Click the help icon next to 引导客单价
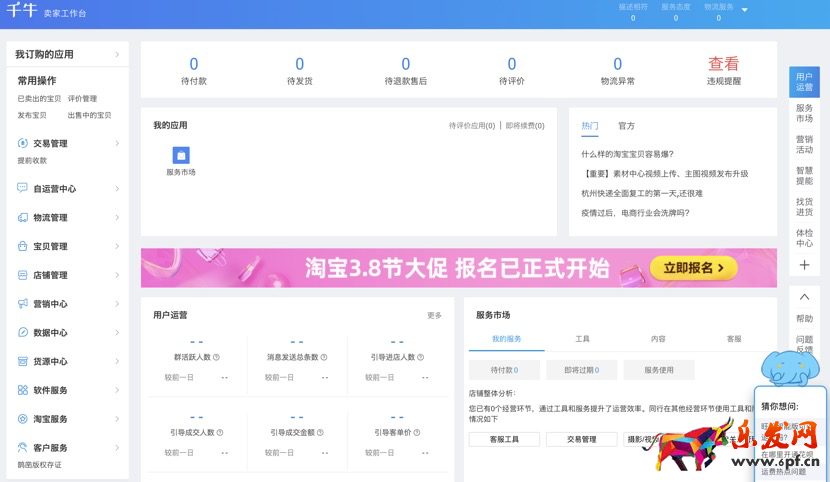 [417, 432]
